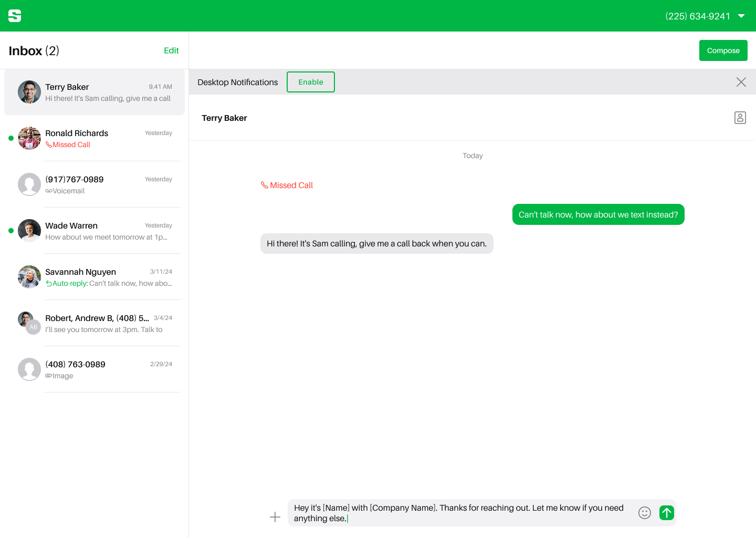Expand the phone number dropdown arrow

(x=741, y=16)
